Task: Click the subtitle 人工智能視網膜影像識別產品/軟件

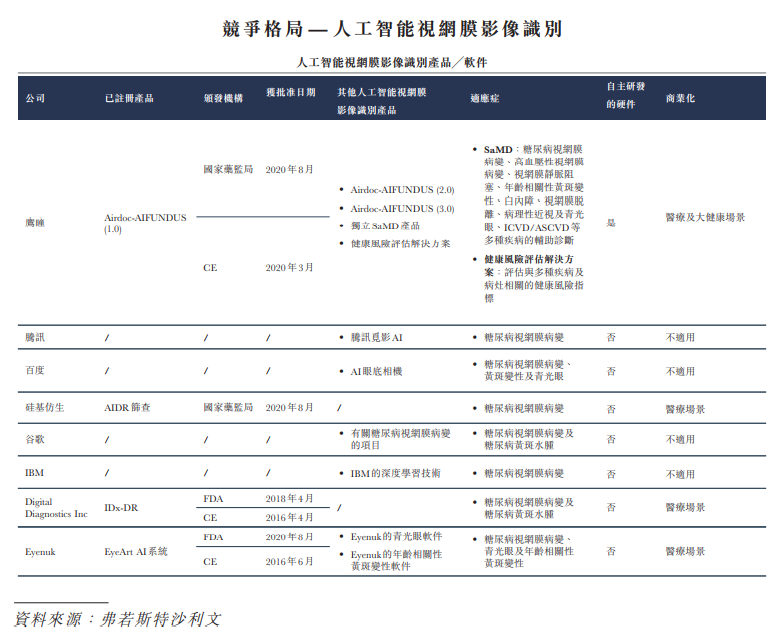Action: click(x=392, y=62)
